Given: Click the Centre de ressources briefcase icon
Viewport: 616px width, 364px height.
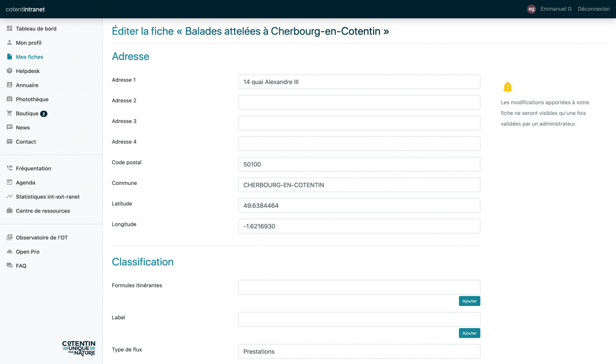Looking at the screenshot, I should [x=9, y=210].
